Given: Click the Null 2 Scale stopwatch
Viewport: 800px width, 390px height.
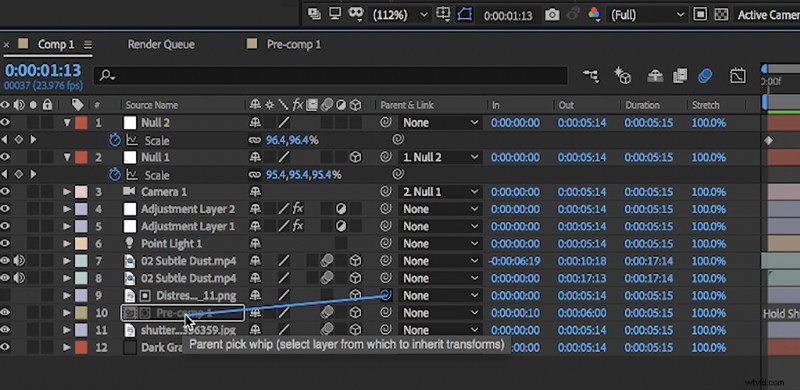Looking at the screenshot, I should click(x=115, y=140).
